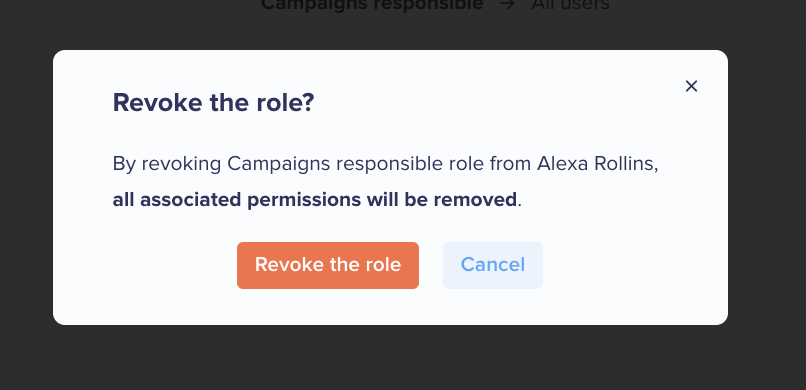The width and height of the screenshot is (806, 390).
Task: Click the bold associated permissions warning text
Action: 315,199
